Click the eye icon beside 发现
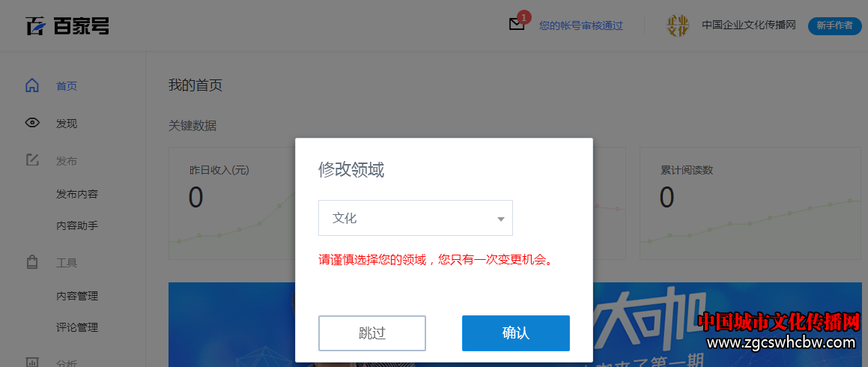The height and width of the screenshot is (367, 868). coord(33,123)
